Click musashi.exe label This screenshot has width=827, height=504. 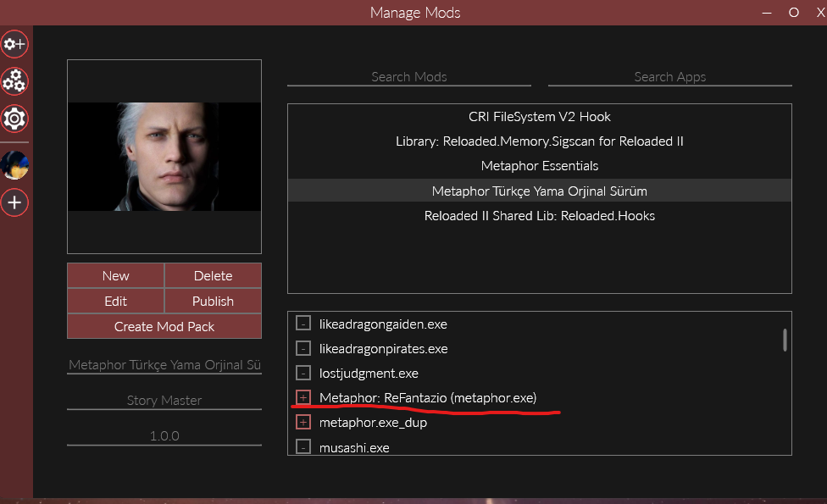tap(354, 447)
